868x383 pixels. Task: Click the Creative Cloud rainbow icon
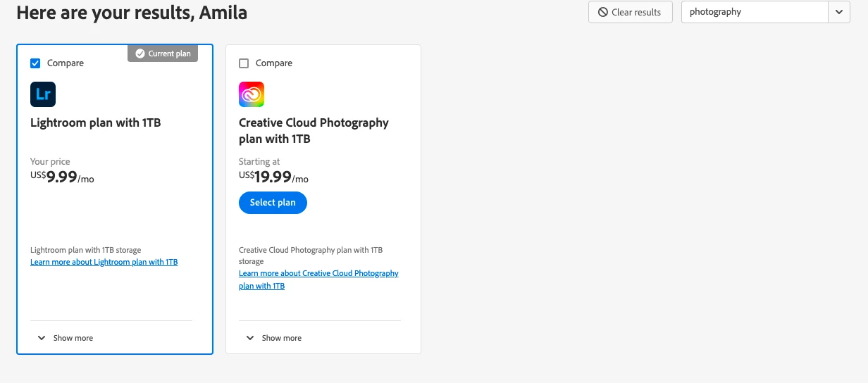coord(252,94)
